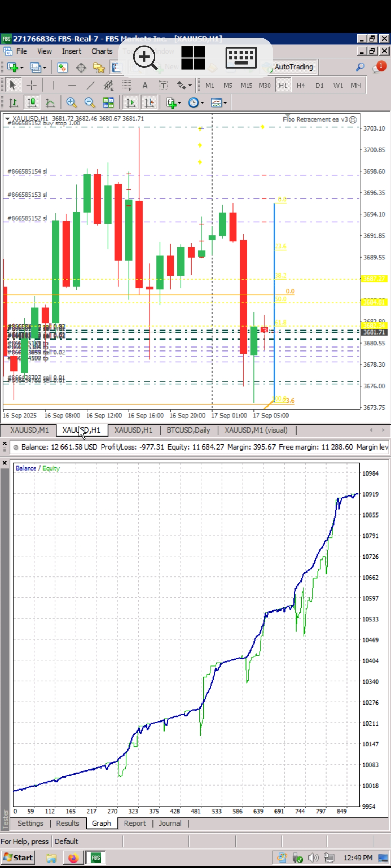Toggle chart Auto Scroll
The width and height of the screenshot is (391, 868).
click(131, 103)
